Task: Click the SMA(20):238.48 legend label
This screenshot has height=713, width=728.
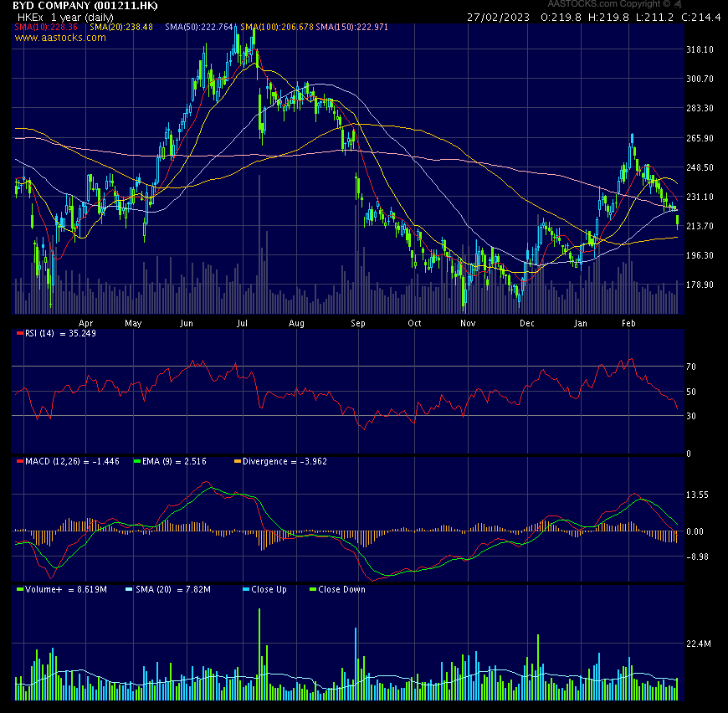Action: 121,27
